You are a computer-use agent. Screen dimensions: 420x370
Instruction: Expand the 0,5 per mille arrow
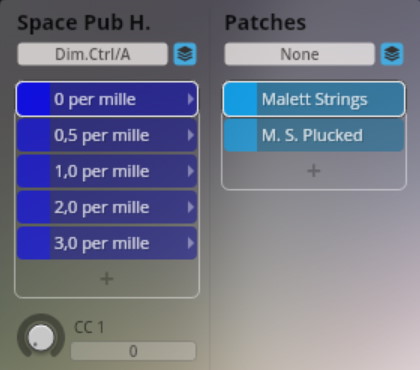[190, 135]
